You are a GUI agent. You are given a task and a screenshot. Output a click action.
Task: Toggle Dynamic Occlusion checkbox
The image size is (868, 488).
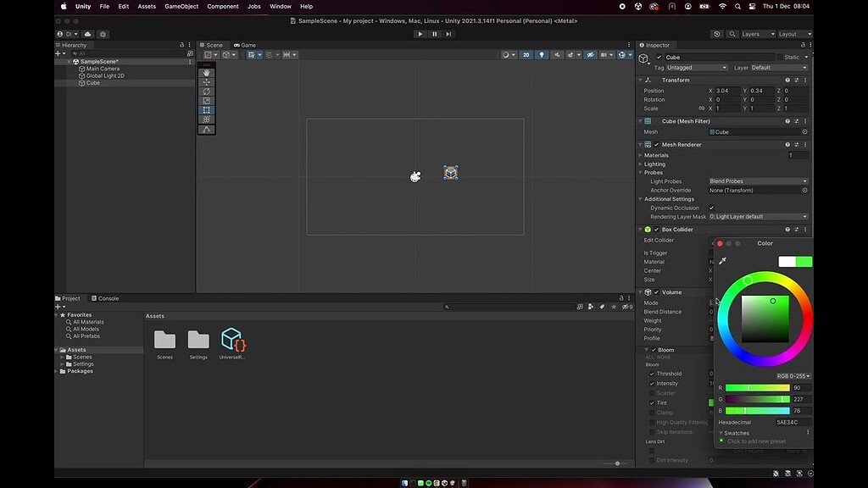711,208
